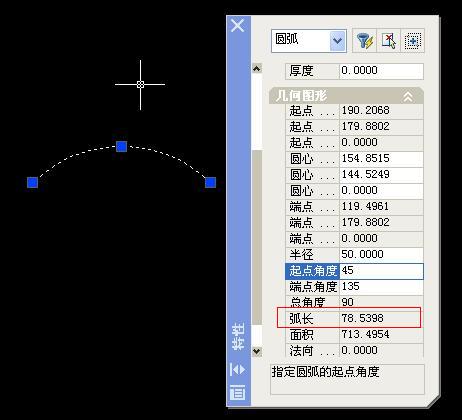Select the 端点 value 119.4961

(381, 206)
